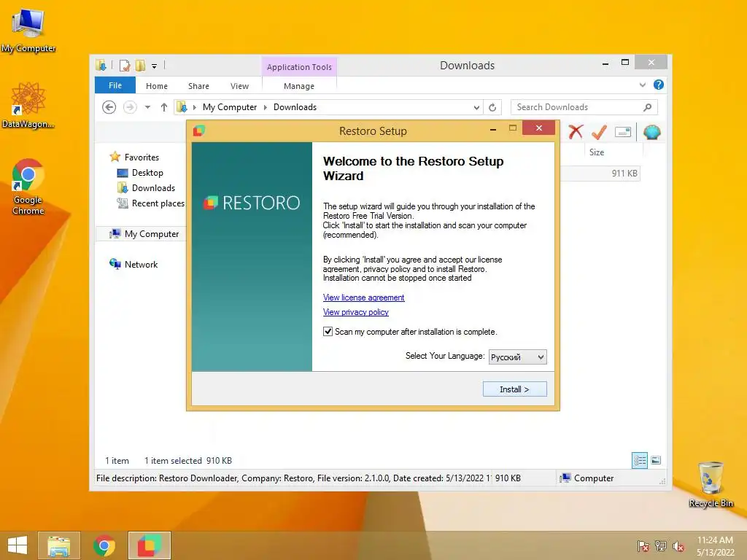Expand the breadcrumb arrow after My Computer
The height and width of the screenshot is (560, 747).
pyautogui.click(x=266, y=107)
